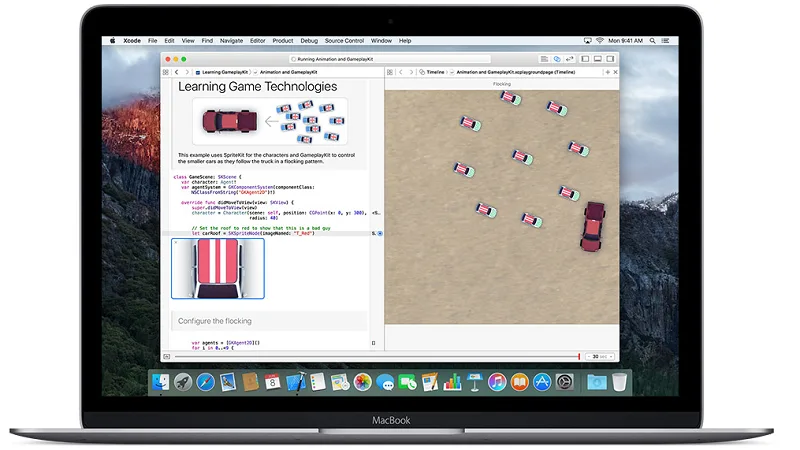Screen dimensions: 800x450
Task: Add a new assistant editor pane
Action: [x=607, y=72]
